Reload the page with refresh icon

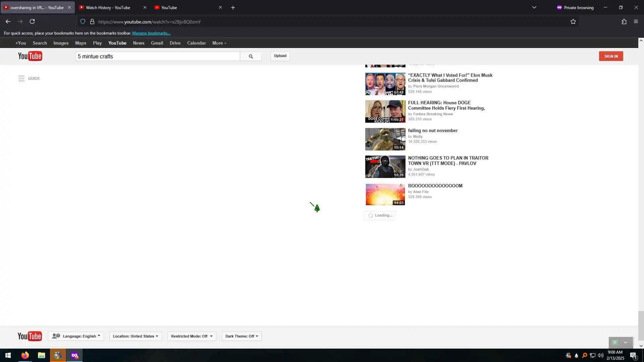pyautogui.click(x=32, y=22)
